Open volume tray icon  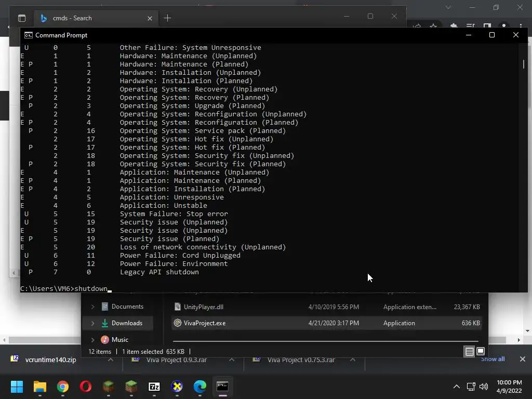(x=484, y=387)
